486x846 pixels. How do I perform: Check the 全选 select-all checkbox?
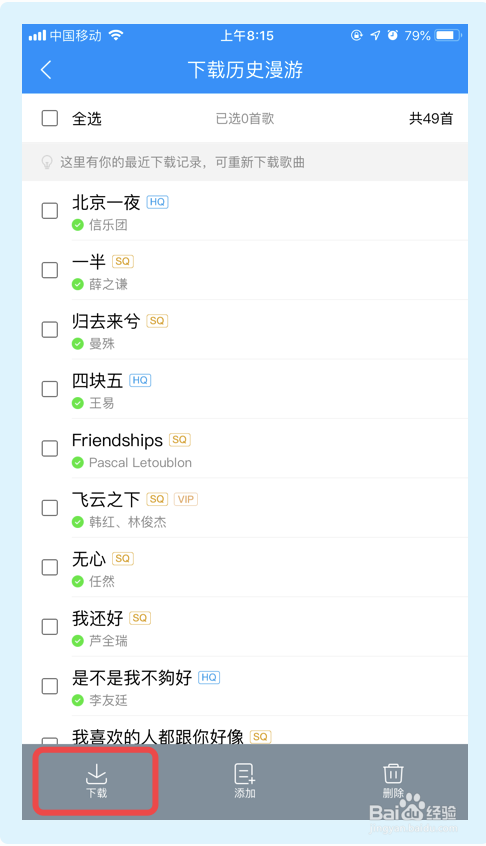coord(50,118)
